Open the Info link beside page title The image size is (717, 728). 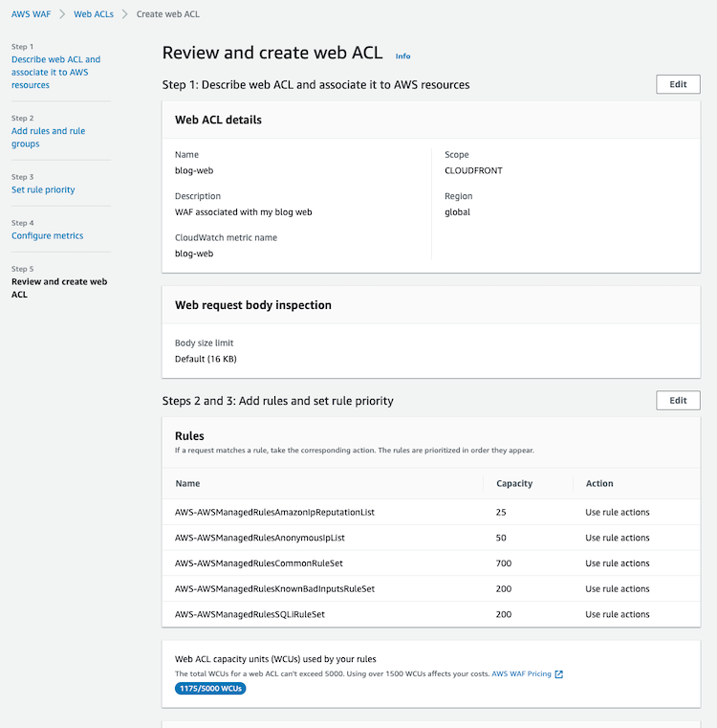point(402,56)
